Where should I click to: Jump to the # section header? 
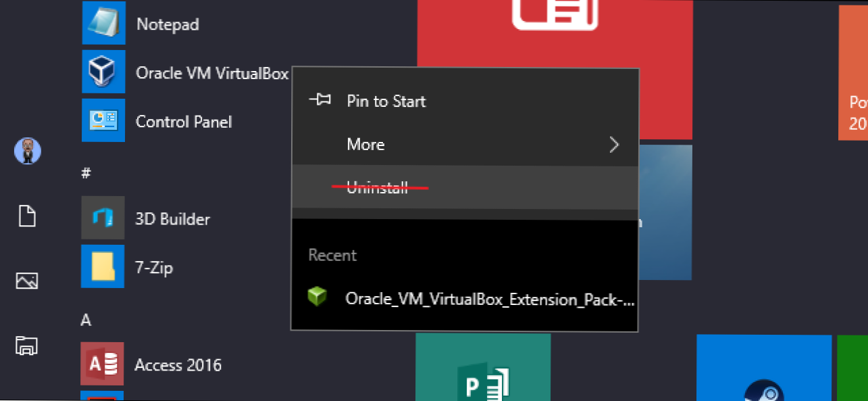[x=85, y=174]
